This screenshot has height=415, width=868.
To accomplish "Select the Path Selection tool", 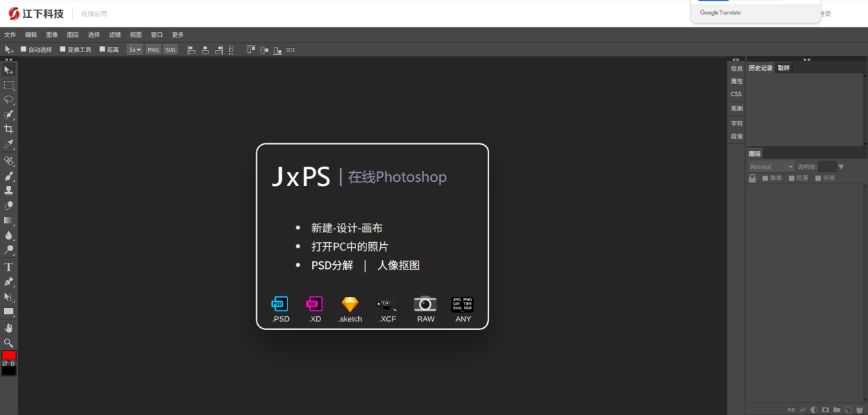I will (x=9, y=297).
